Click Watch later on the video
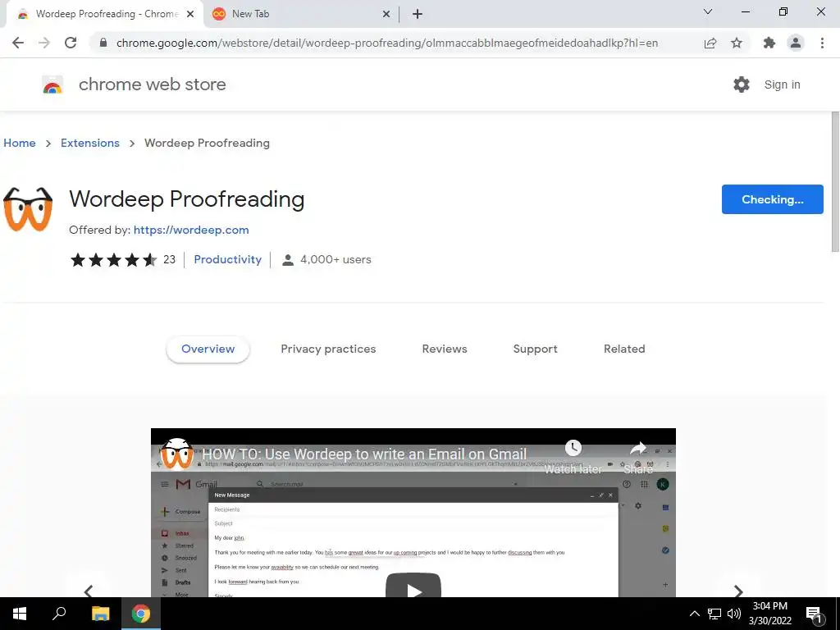 coord(573,458)
